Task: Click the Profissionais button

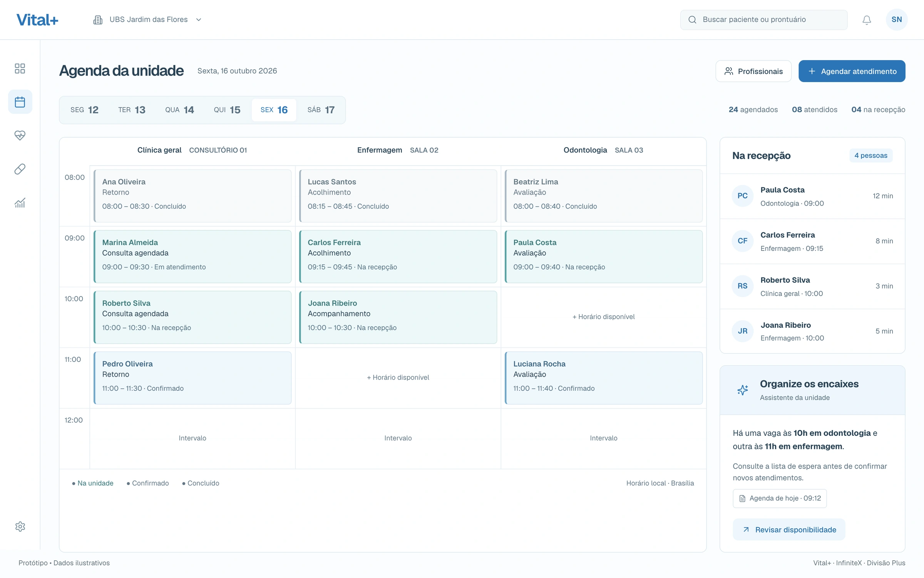Action: click(x=753, y=71)
